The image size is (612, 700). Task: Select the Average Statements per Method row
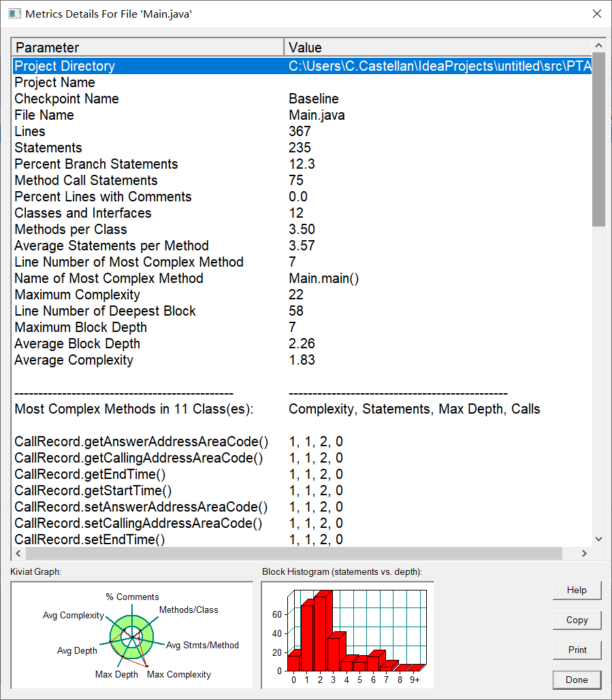pyautogui.click(x=302, y=246)
